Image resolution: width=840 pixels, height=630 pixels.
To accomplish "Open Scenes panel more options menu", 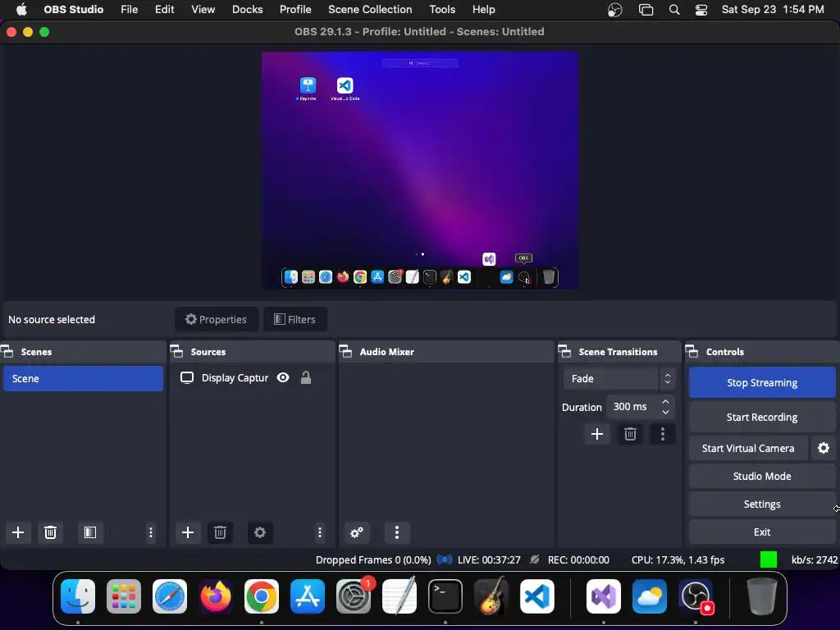I will tap(151, 532).
